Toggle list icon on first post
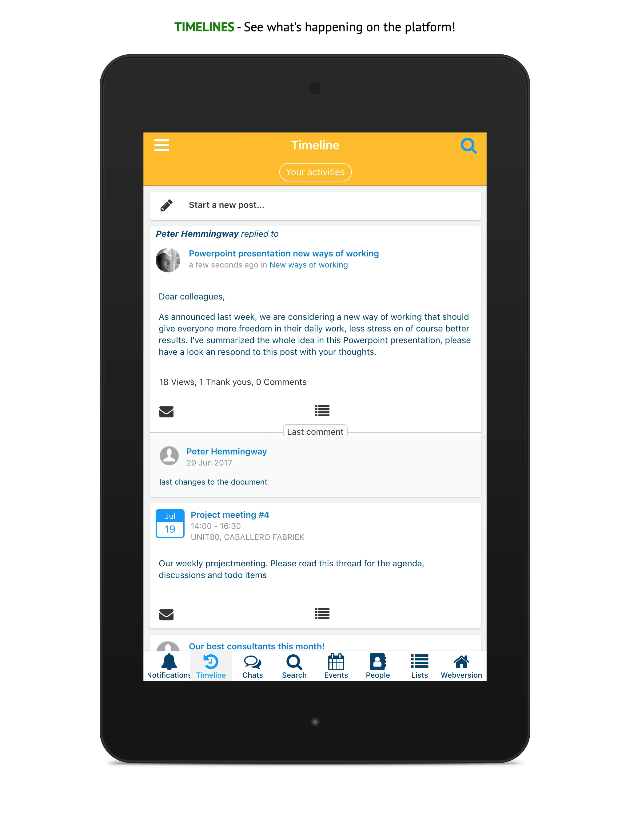630x840 pixels. point(322,411)
